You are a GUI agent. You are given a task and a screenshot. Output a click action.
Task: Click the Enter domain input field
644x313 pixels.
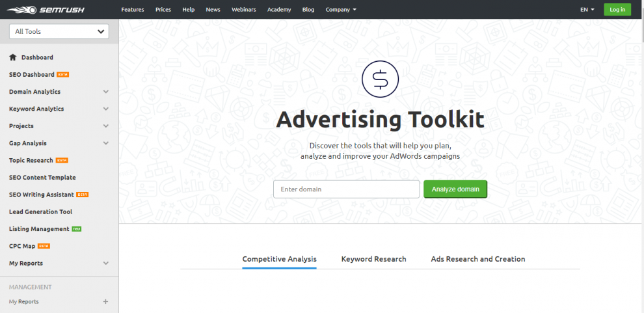(346, 189)
